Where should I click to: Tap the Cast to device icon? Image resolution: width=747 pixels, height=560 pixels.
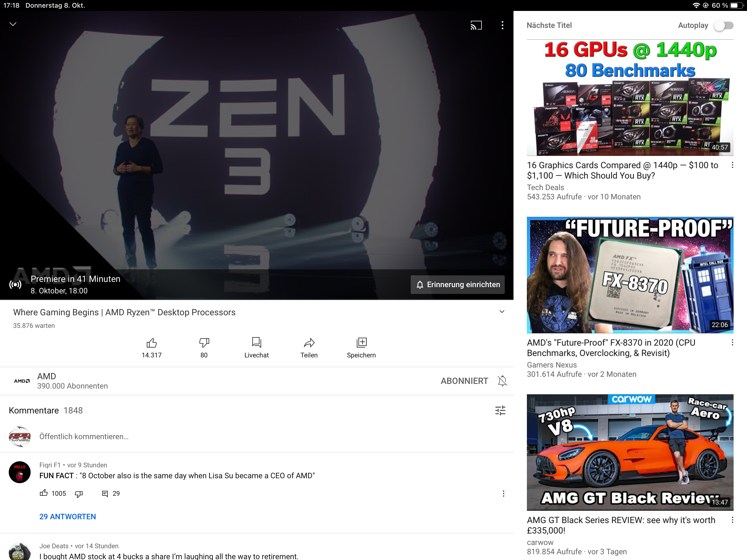pyautogui.click(x=476, y=25)
